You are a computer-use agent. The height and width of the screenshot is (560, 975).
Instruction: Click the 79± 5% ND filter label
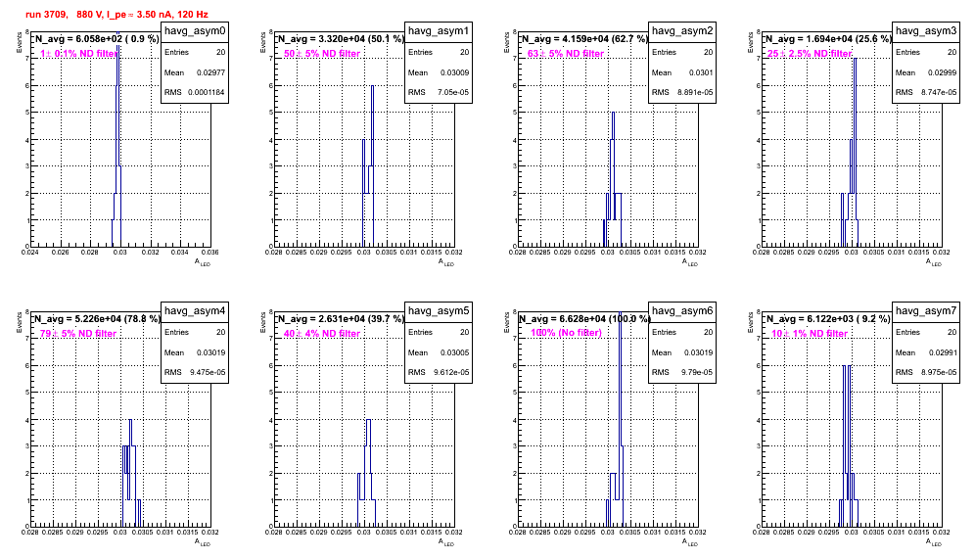78,334
